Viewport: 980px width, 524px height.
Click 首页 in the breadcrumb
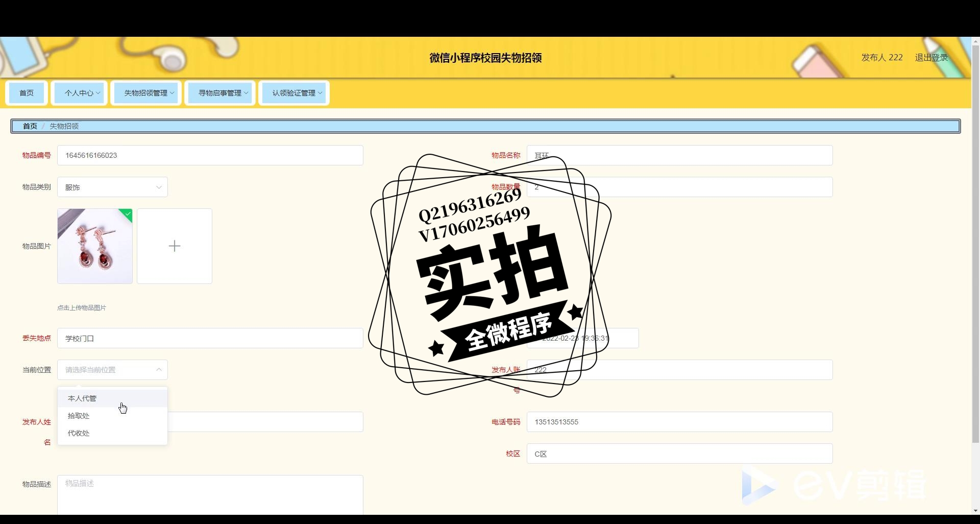click(x=30, y=126)
